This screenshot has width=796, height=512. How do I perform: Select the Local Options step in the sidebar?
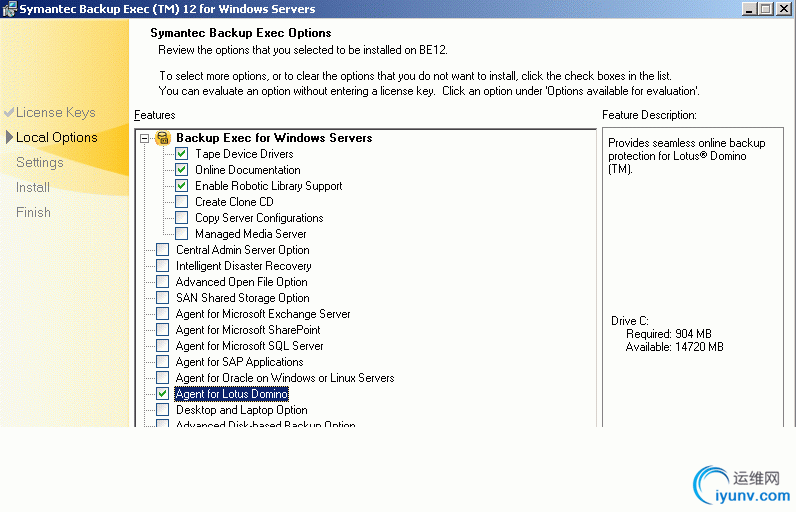[x=56, y=138]
